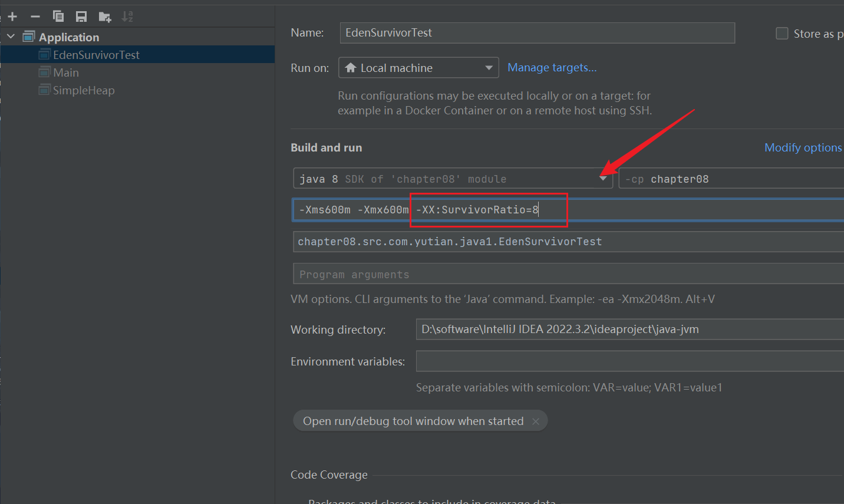Viewport: 844px width, 504px height.
Task: Select the EdenSurvivorTest configuration in tree
Action: (x=96, y=55)
